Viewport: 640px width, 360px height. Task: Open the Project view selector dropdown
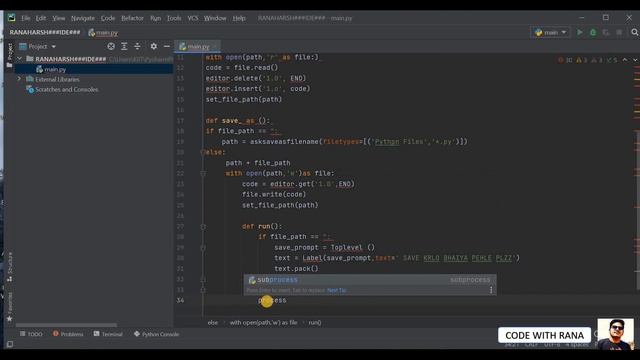click(38, 47)
